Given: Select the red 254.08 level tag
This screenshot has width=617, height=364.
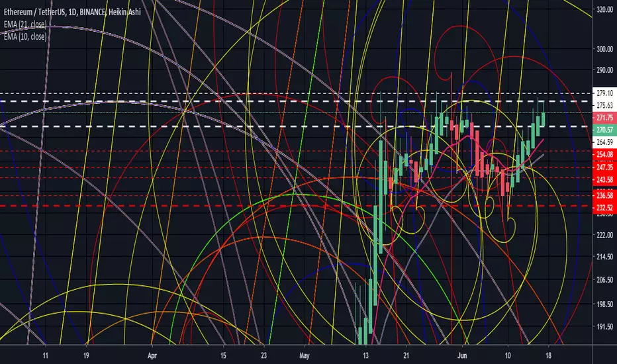Looking at the screenshot, I should click(x=604, y=155).
